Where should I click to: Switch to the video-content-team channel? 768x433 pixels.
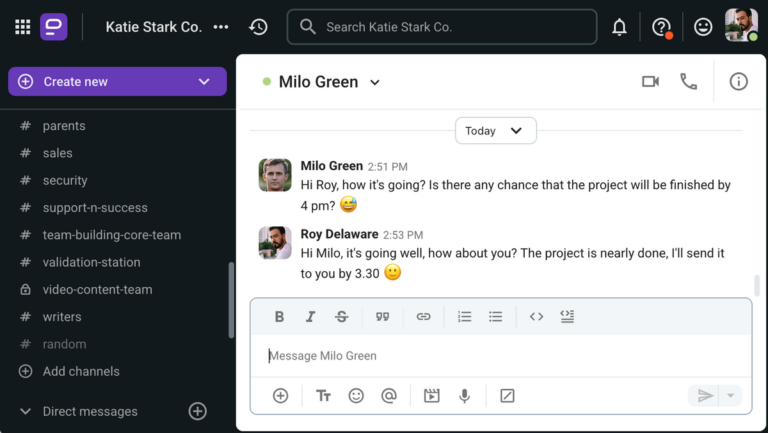point(97,290)
